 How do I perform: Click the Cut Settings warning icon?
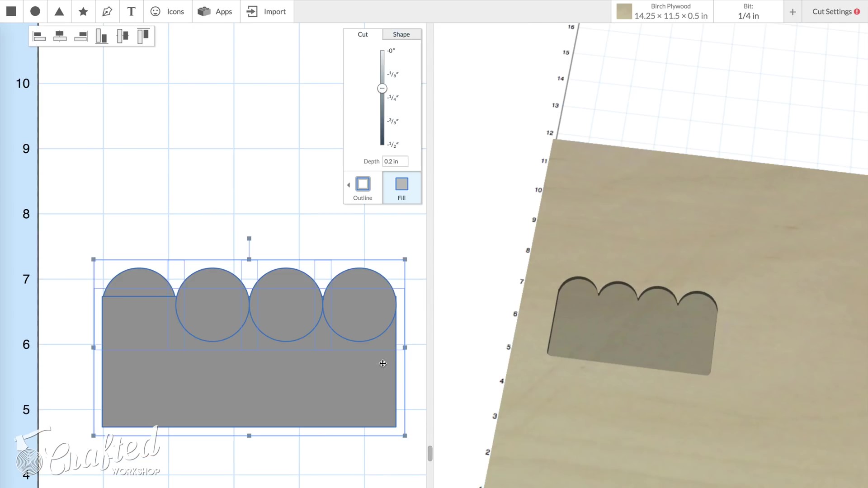pyautogui.click(x=857, y=12)
